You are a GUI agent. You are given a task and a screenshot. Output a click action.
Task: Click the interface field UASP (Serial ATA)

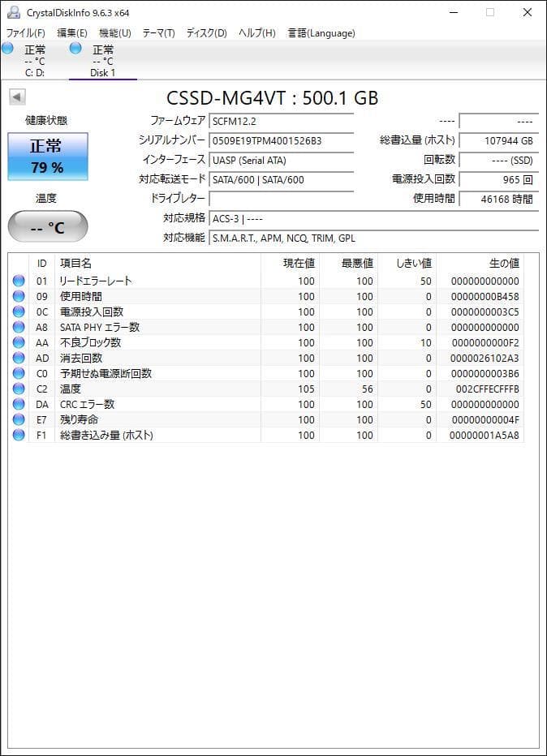[282, 160]
